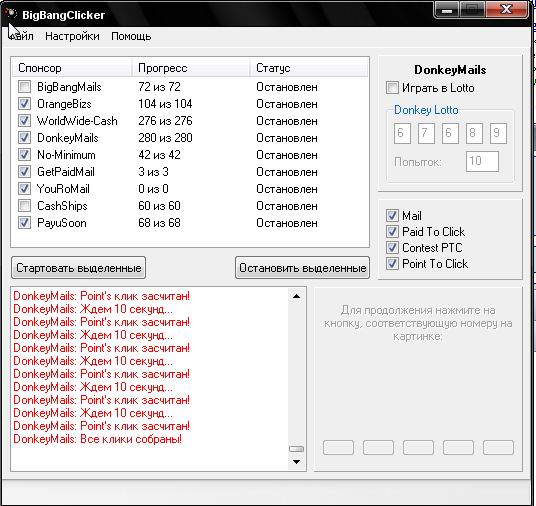This screenshot has width=536, height=506.
Task: Select the DonkeyMails sponsor list row
Action: (x=68, y=138)
